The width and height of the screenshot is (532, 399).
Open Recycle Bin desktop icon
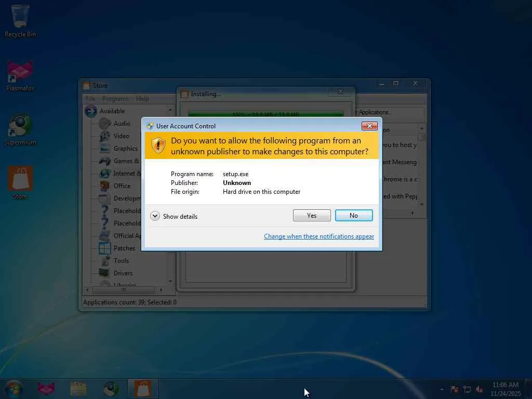click(20, 21)
